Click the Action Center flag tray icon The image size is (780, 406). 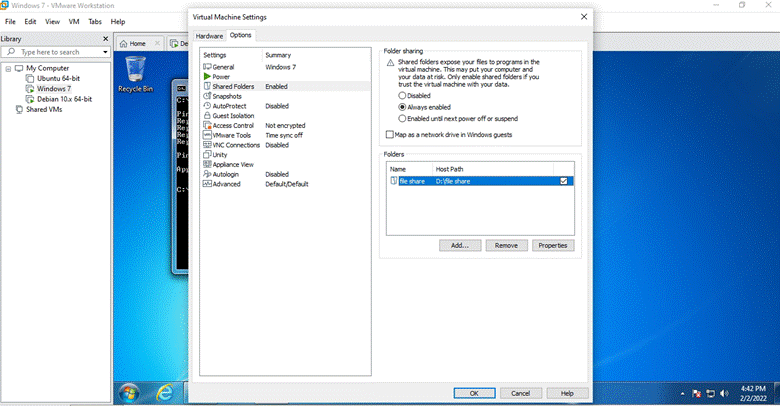tap(696, 394)
